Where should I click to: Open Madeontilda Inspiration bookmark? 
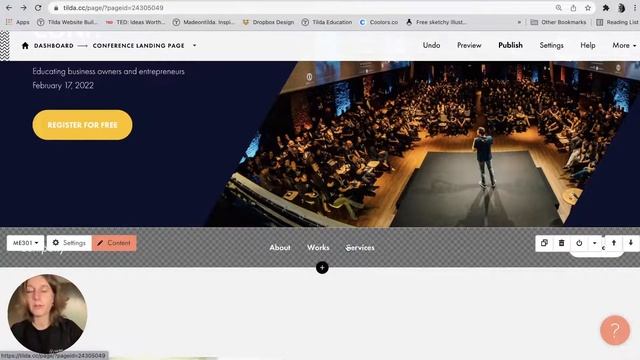[x=204, y=22]
